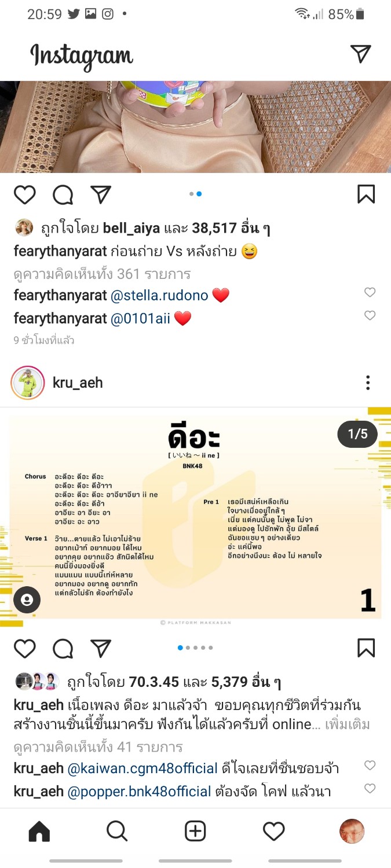Open kru_aeh profile picture story ring
Image resolution: width=391 pixels, height=868 pixels.
pyautogui.click(x=28, y=382)
